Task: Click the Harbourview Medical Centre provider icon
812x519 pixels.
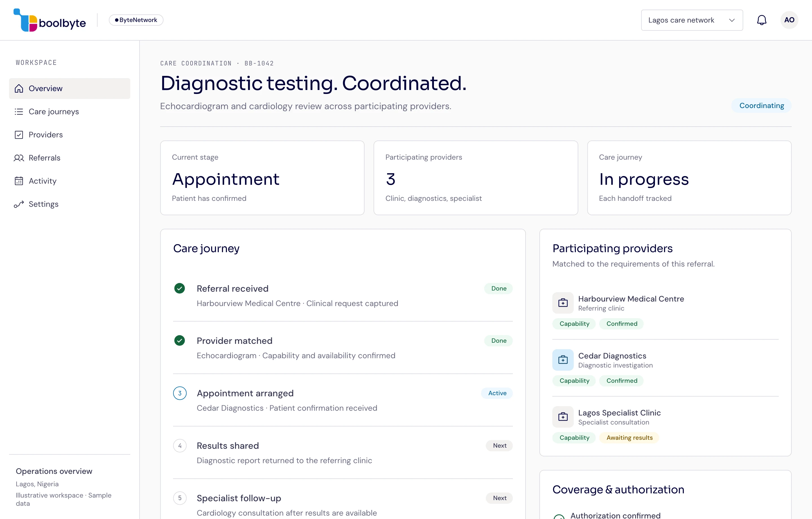Action: pyautogui.click(x=563, y=303)
